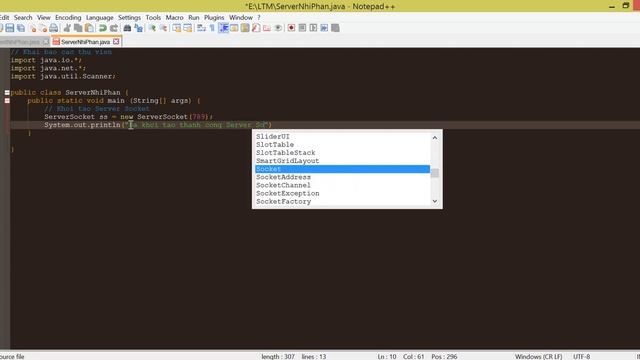640x360 pixels.
Task: Click the Save file toolbar icon
Action: pyautogui.click(x=9, y=28)
